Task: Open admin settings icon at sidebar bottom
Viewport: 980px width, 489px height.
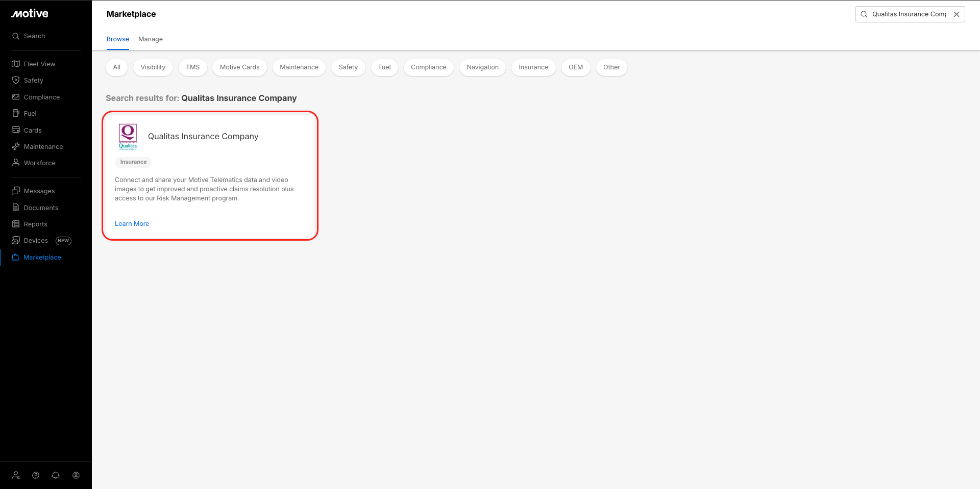Action: tap(16, 475)
